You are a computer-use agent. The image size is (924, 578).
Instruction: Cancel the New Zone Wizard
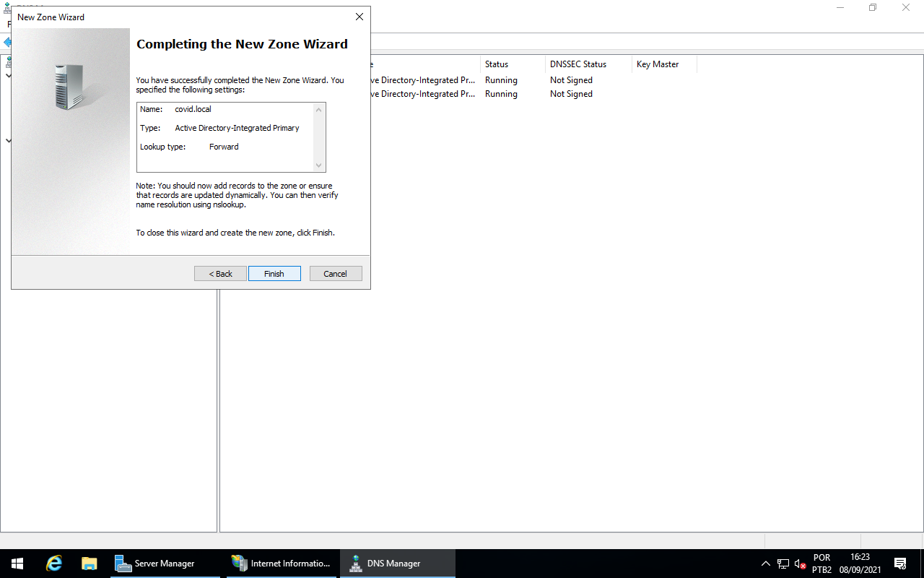click(336, 274)
